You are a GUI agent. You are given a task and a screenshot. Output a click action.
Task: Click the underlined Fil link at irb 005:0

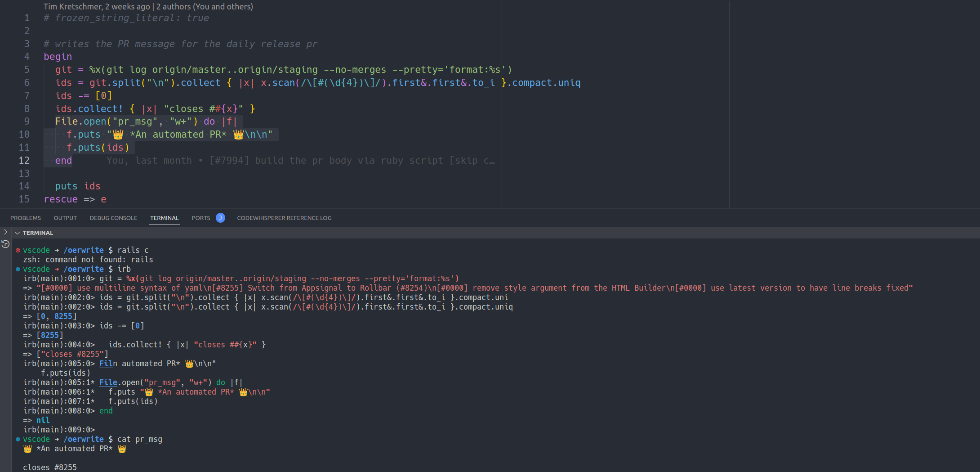(x=106, y=364)
